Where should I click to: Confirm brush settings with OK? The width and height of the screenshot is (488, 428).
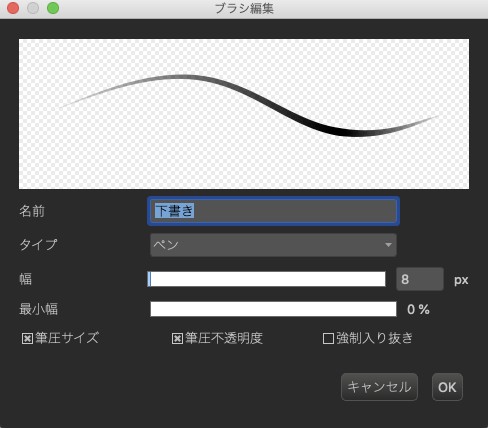[x=447, y=387]
